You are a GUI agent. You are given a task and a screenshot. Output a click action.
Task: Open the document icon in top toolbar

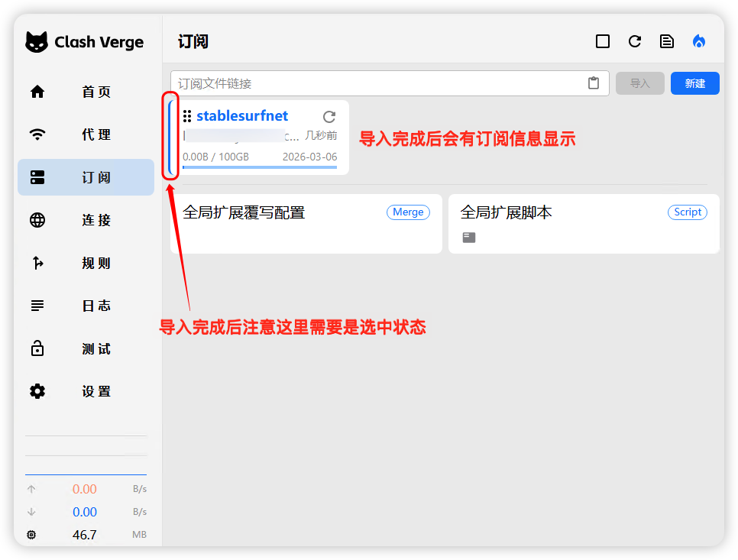pos(667,41)
